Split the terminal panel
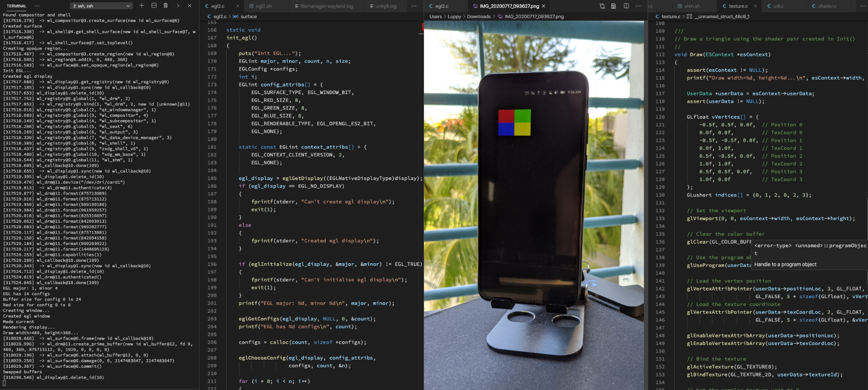Screen dimensions: 868x390 [154, 5]
